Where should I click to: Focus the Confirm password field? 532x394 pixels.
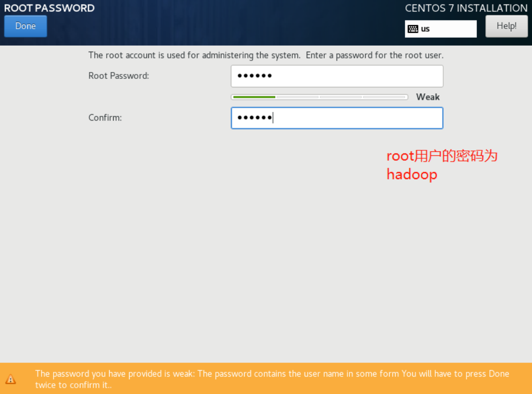pyautogui.click(x=337, y=118)
